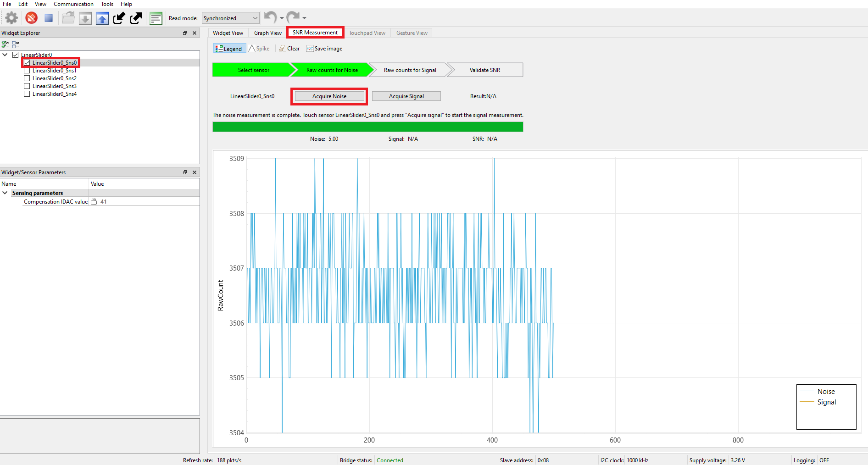This screenshot has height=465, width=868.
Task: Click the green noise measurement progress bar
Action: click(367, 127)
